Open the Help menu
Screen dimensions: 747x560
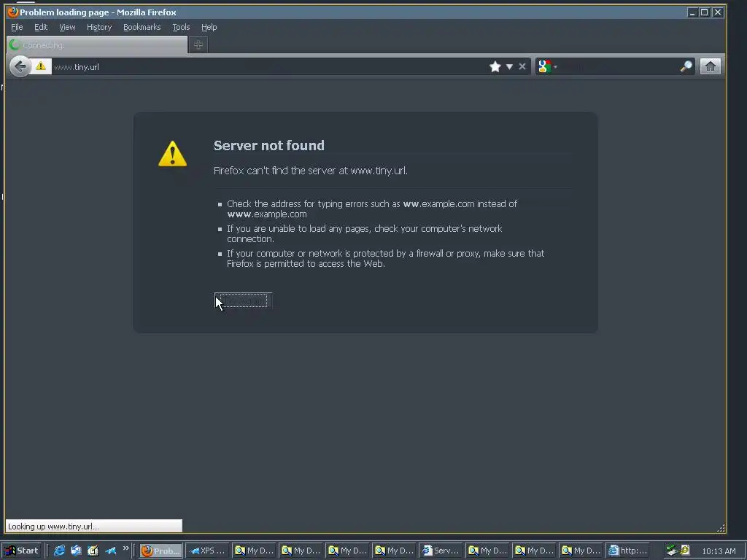click(x=209, y=27)
